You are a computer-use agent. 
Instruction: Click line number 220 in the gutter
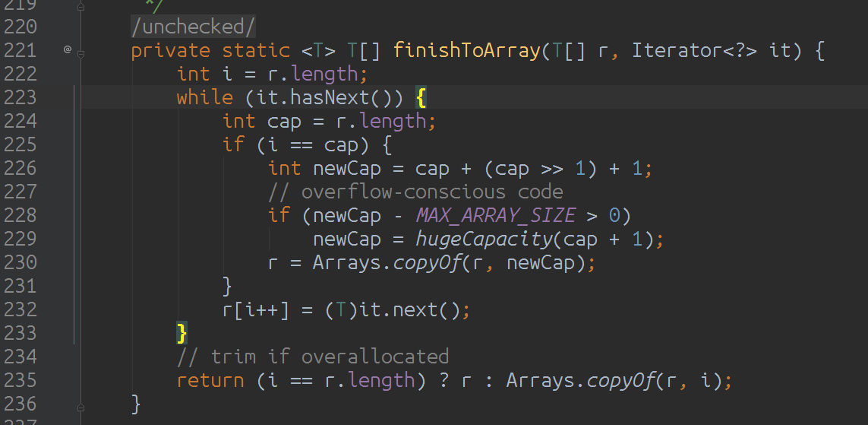(21, 27)
